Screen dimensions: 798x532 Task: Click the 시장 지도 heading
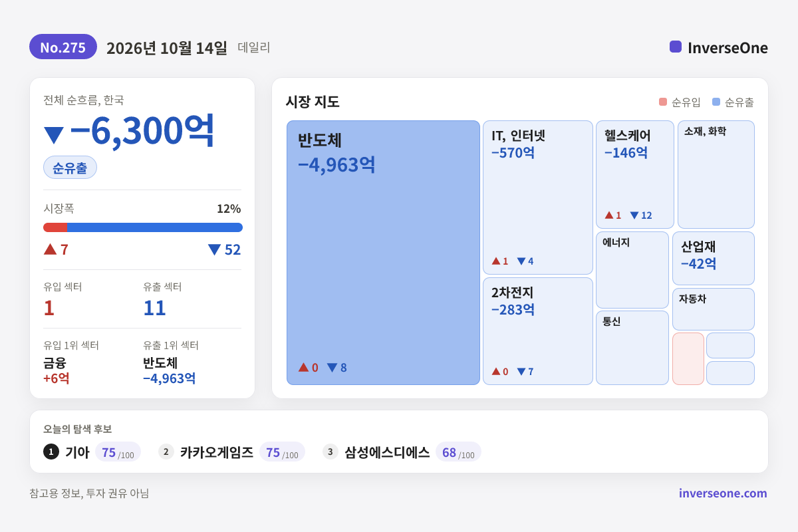[x=313, y=102]
